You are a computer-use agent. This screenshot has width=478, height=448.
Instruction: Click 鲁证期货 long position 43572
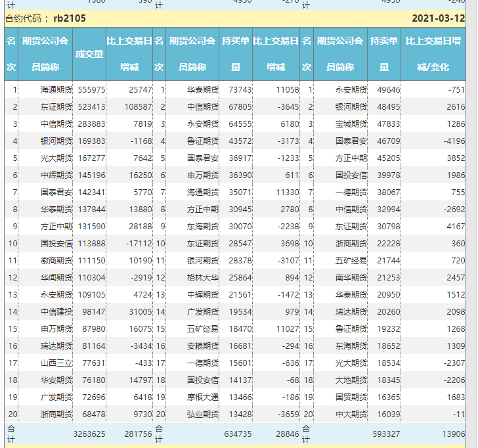pos(240,141)
